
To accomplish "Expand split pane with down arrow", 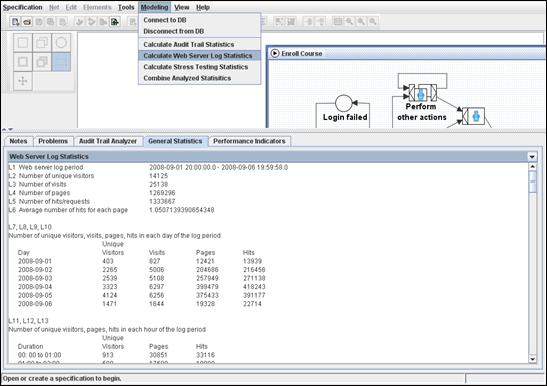I will (10, 130).
